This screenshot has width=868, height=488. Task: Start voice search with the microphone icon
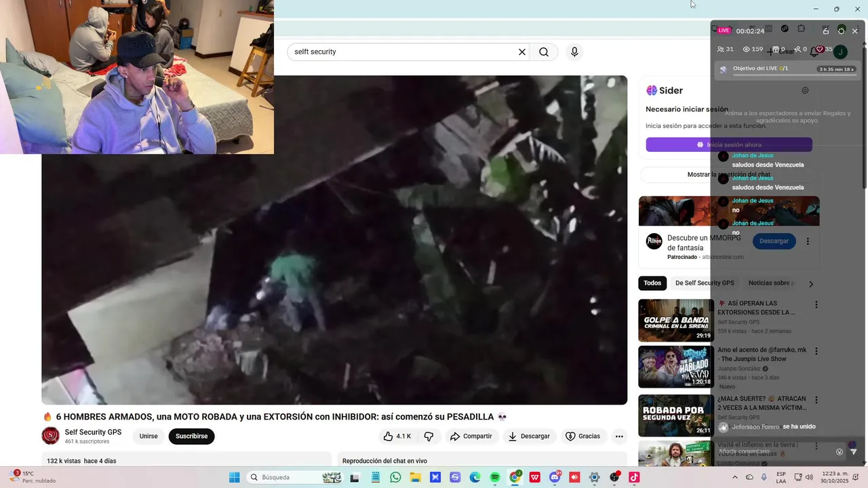coord(574,52)
